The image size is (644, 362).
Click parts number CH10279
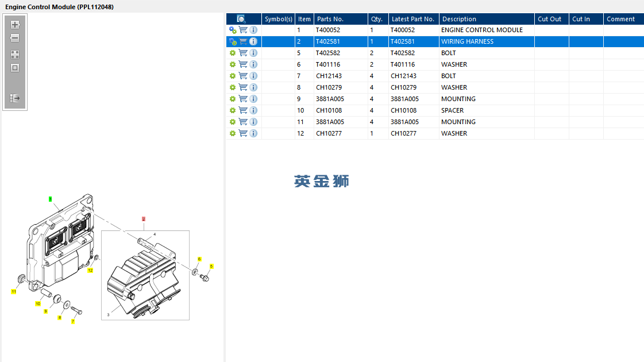coord(329,87)
